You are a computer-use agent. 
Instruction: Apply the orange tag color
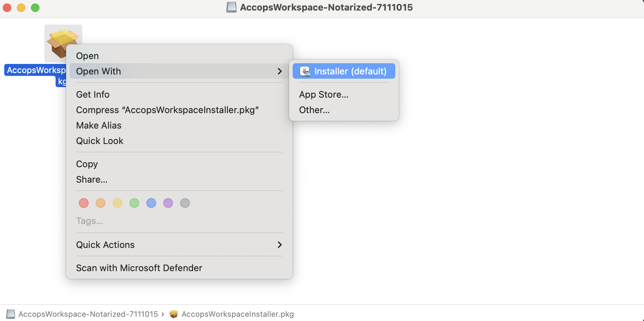[101, 203]
